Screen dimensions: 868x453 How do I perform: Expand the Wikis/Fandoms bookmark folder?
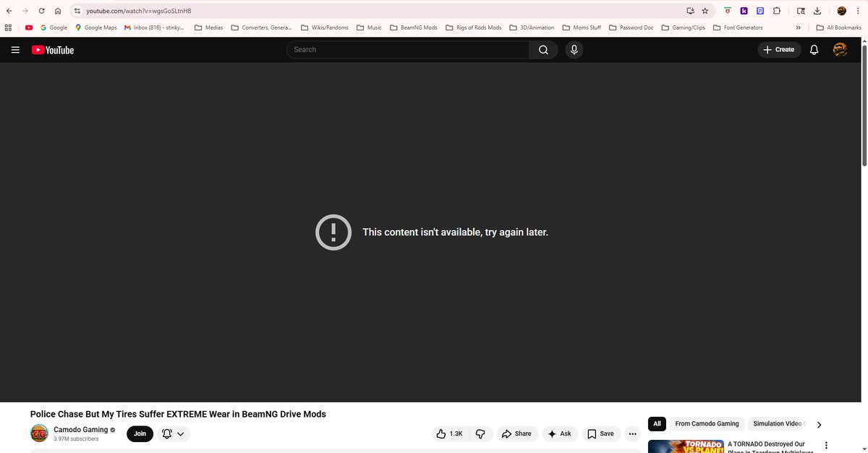[x=324, y=27]
